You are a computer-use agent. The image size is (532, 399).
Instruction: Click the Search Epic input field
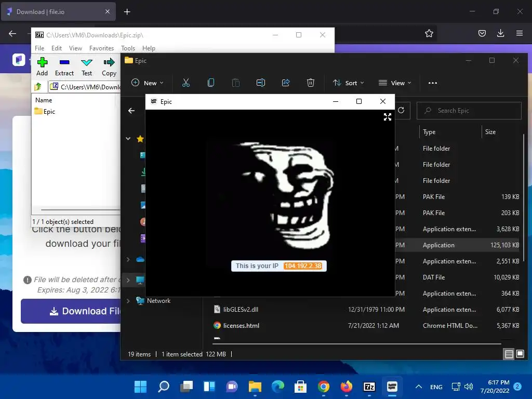(469, 111)
